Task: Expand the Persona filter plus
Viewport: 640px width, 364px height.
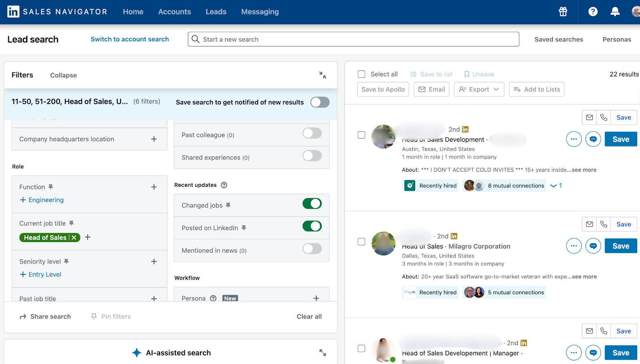Action: pyautogui.click(x=316, y=298)
